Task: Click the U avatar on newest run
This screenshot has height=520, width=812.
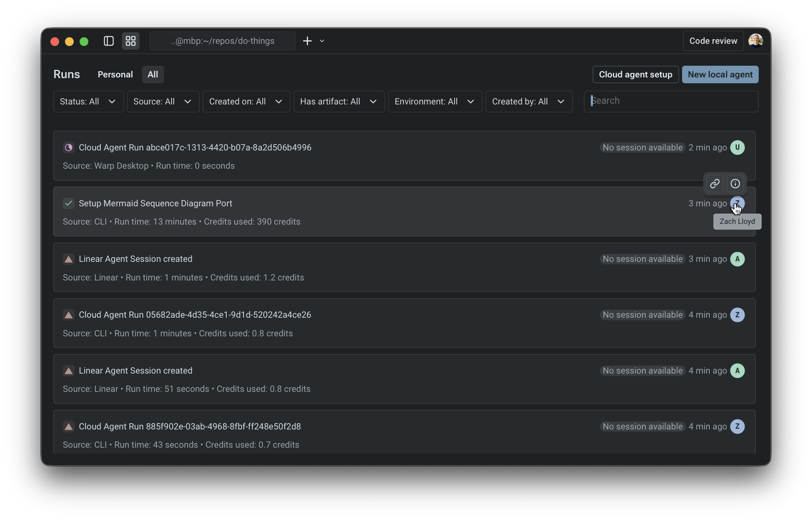Action: click(737, 148)
